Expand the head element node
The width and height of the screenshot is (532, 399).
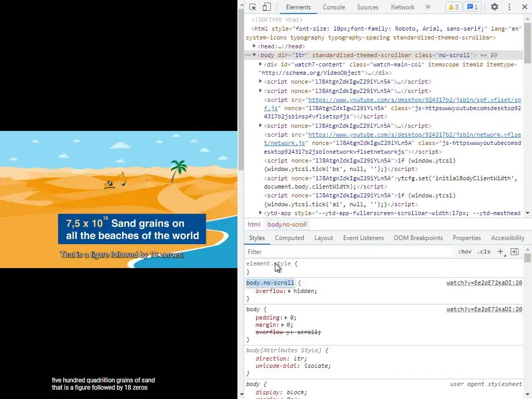point(254,46)
